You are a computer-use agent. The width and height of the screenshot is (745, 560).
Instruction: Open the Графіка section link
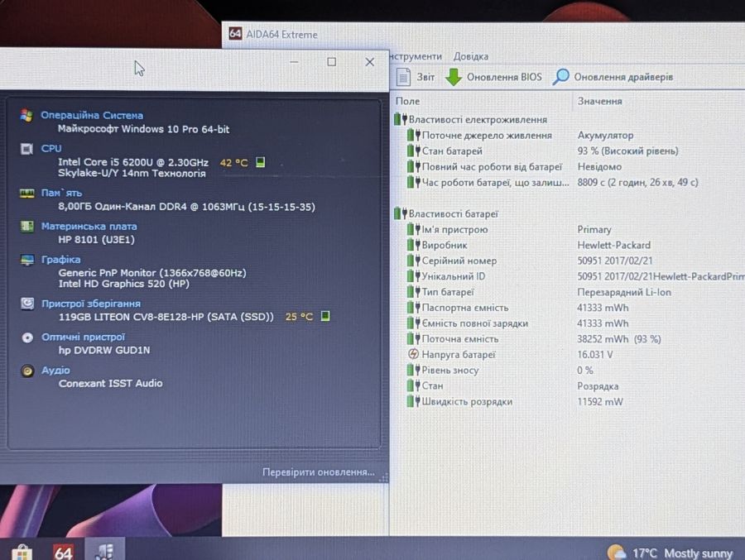60,260
